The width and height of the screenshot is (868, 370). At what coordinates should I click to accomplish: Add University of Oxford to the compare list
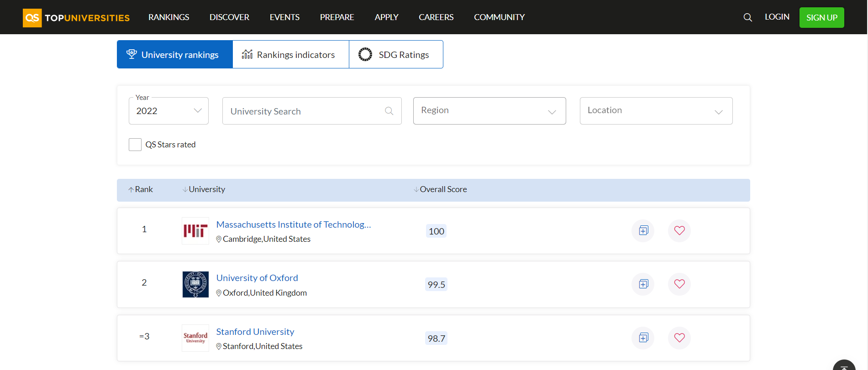click(643, 284)
